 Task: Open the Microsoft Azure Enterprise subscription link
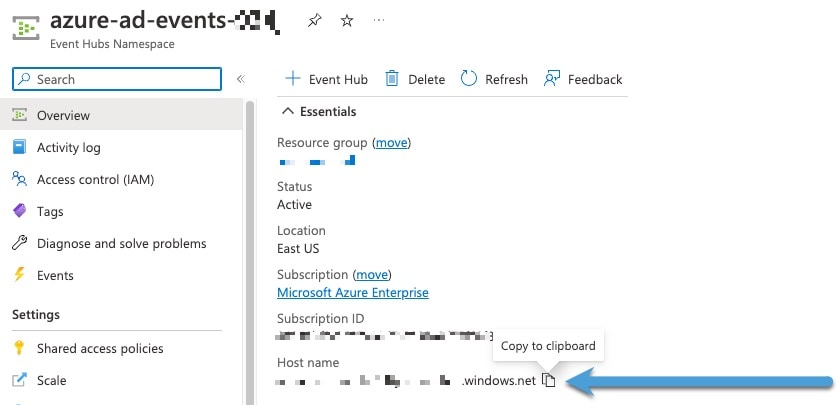point(353,293)
